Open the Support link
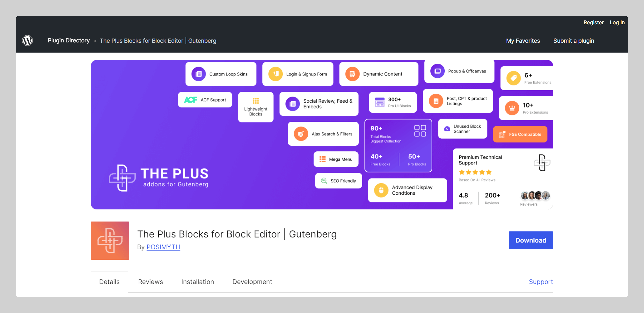The height and width of the screenshot is (313, 644). 541,282
